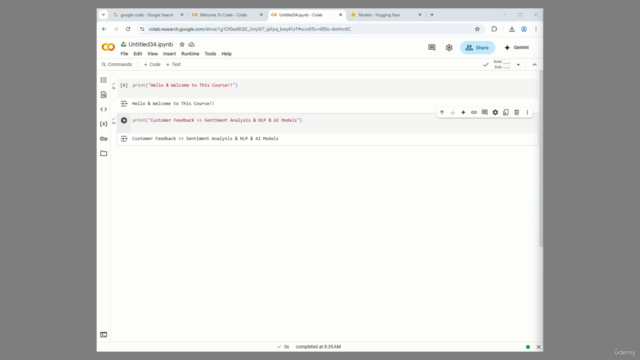Screen dimensions: 640x360
Task: Open Find and replace sidebar icon
Action: point(104,95)
